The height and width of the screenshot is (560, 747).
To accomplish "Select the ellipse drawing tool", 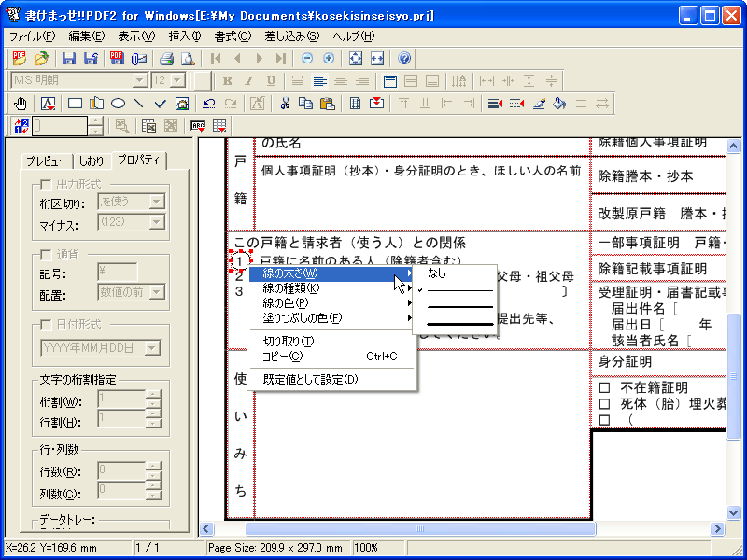I will pos(119,104).
